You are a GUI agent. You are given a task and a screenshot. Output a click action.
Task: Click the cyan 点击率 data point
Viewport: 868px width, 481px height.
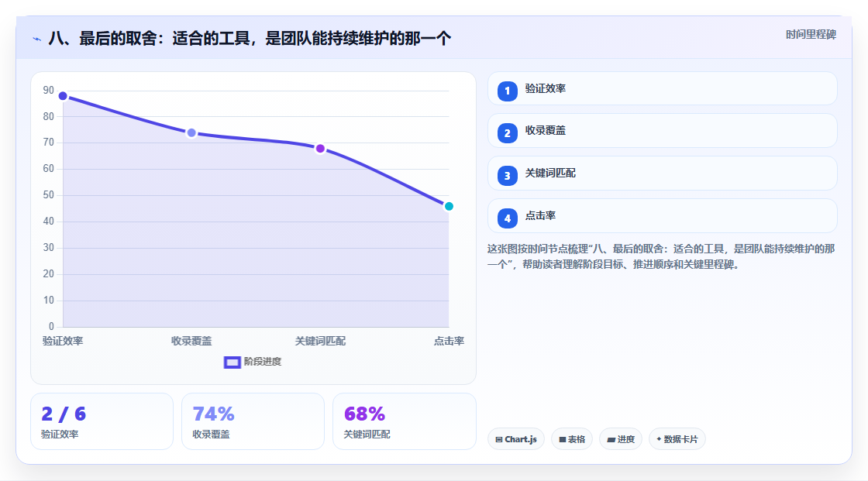coord(449,206)
